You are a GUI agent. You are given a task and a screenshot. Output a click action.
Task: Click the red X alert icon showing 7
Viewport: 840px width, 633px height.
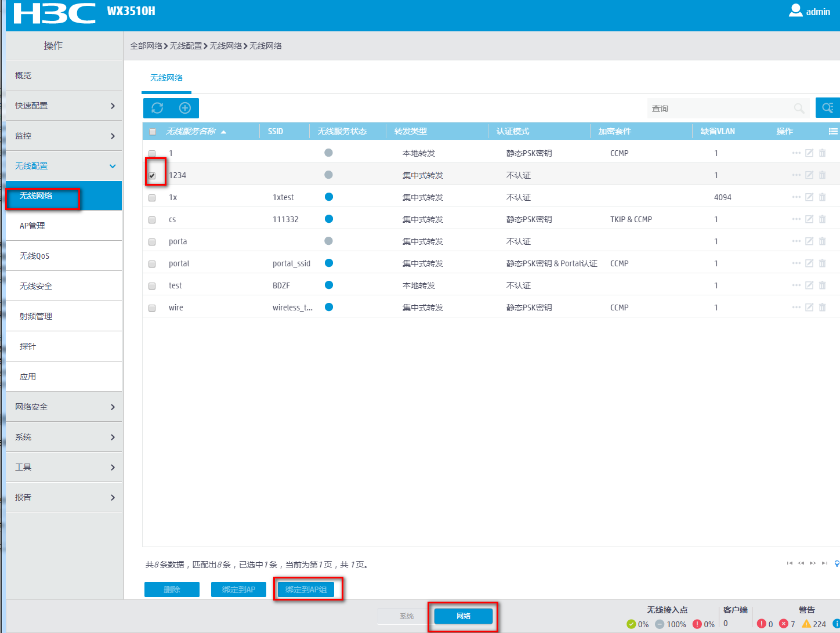point(784,624)
